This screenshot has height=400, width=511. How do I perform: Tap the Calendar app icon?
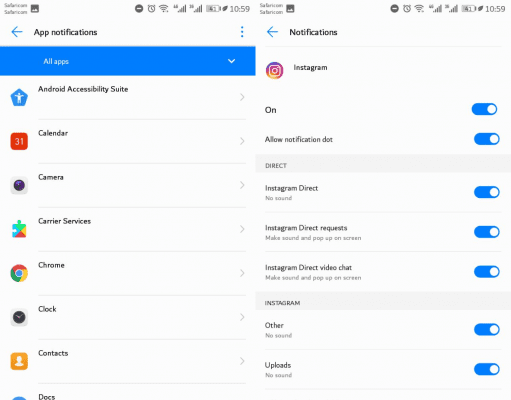[19, 141]
